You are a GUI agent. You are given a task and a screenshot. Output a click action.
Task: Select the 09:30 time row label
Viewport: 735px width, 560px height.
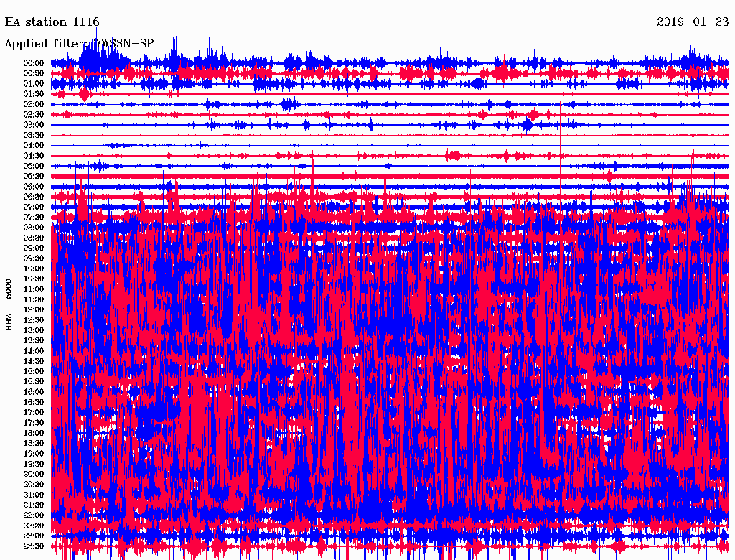tap(34, 258)
